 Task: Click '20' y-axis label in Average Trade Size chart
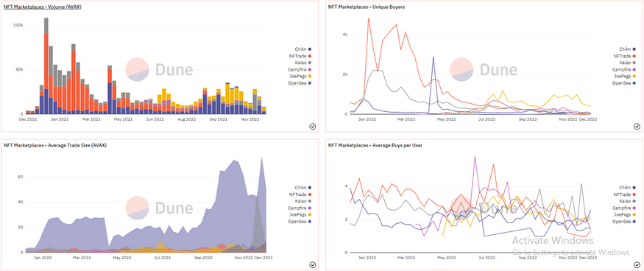[x=21, y=228]
